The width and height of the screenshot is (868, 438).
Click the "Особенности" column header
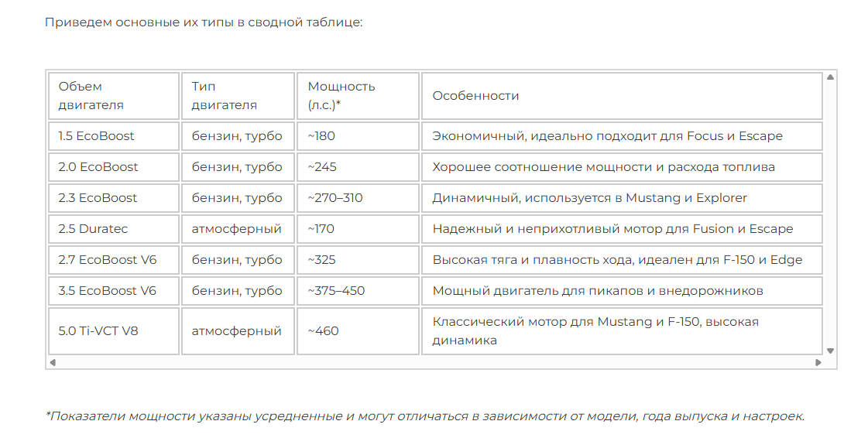click(x=475, y=96)
